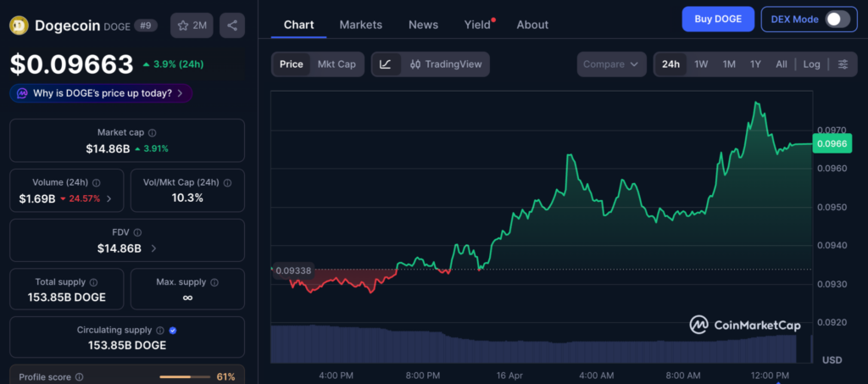Click info icon beside Profile score
The height and width of the screenshot is (384, 868).
pos(80,377)
